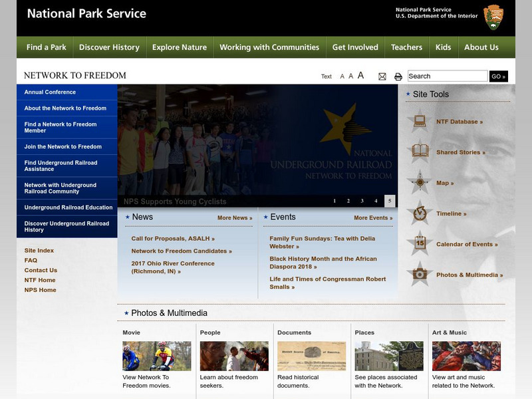Click the print page icon
This screenshot has height=399, width=532.
(398, 76)
